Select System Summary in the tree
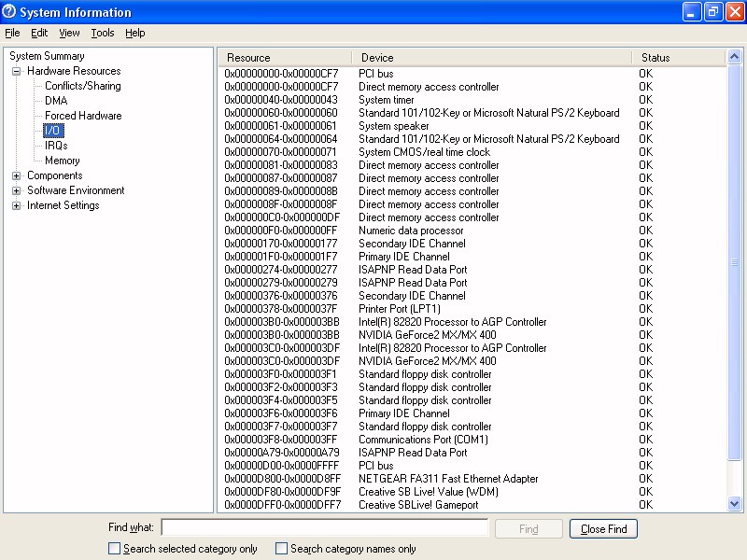 point(47,56)
